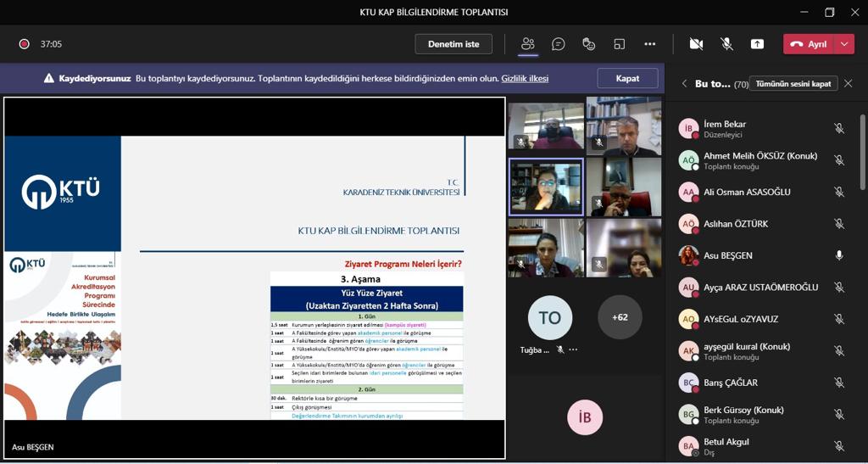
Task: Click AYsEGuL oZYAVUZ's muted microphone icon
Action: 839,319
